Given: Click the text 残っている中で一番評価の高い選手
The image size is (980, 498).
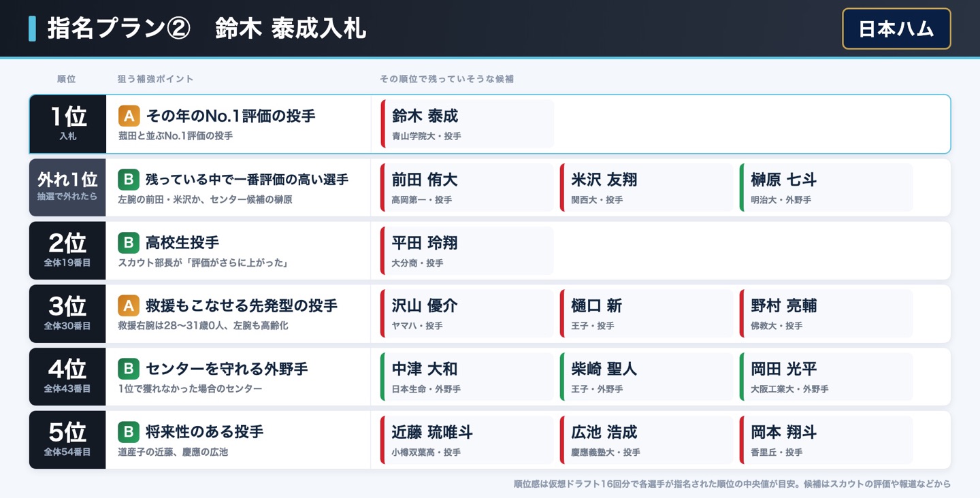Looking at the screenshot, I should pyautogui.click(x=247, y=180).
